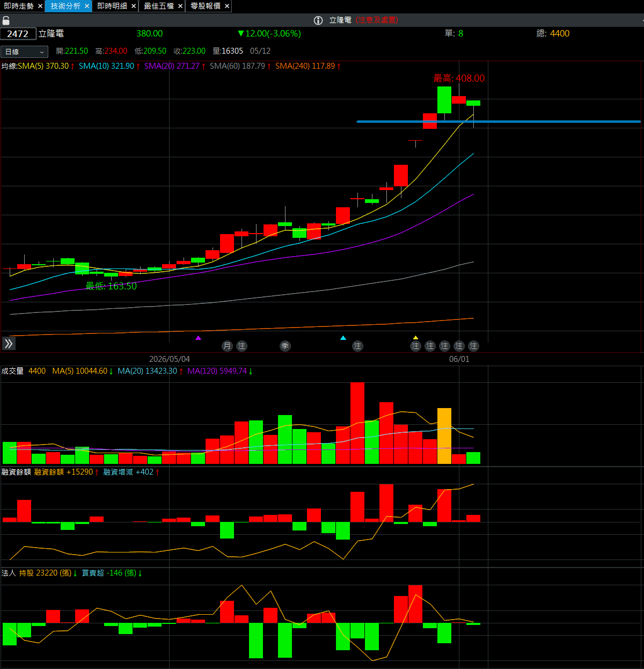This screenshot has height=669, width=644.
Task: Click the 最高: 408.00 high price label
Action: tap(459, 78)
